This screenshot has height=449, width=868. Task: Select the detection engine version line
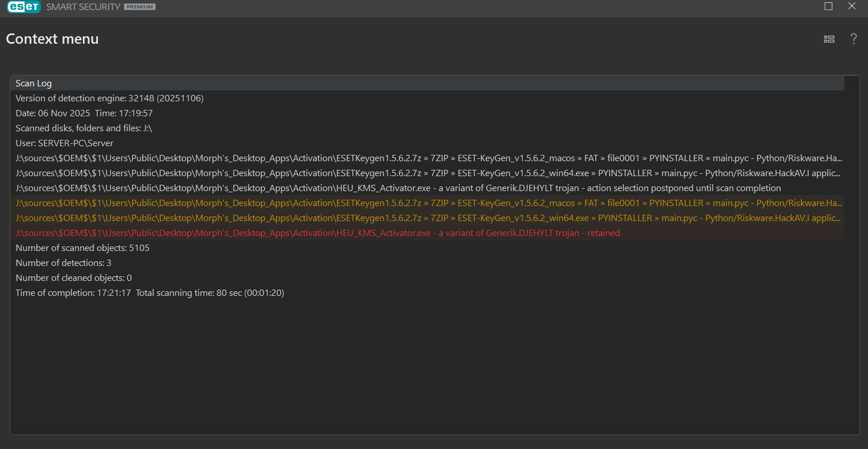[109, 98]
